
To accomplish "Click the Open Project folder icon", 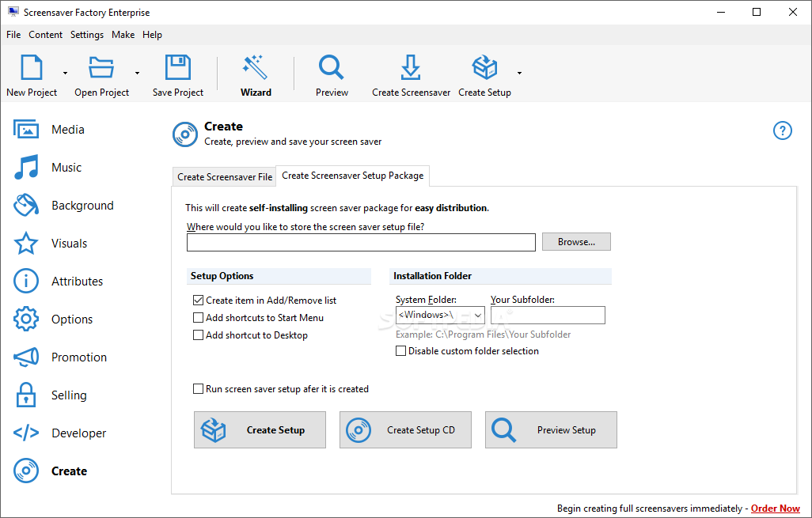I will click(x=101, y=67).
